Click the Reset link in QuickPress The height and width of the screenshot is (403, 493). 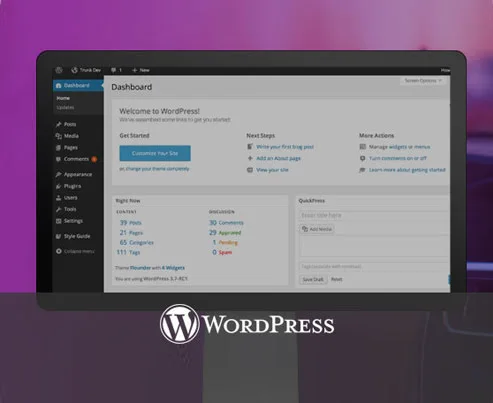click(337, 279)
